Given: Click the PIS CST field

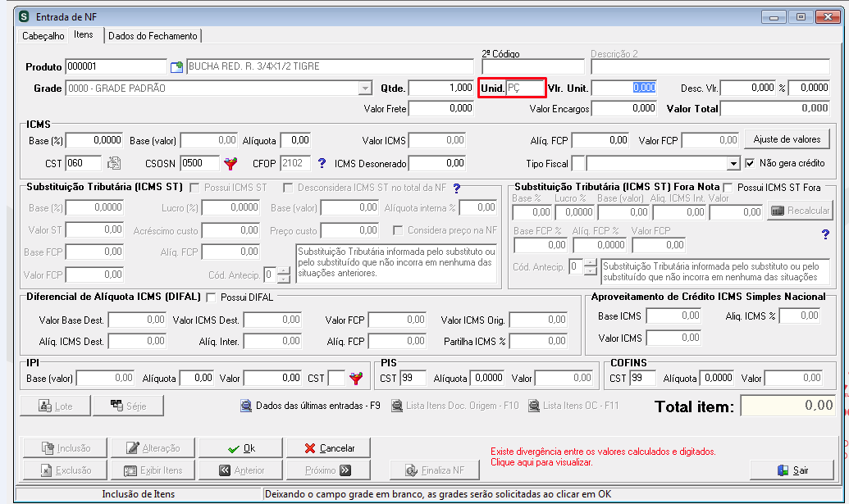Looking at the screenshot, I should 413,378.
